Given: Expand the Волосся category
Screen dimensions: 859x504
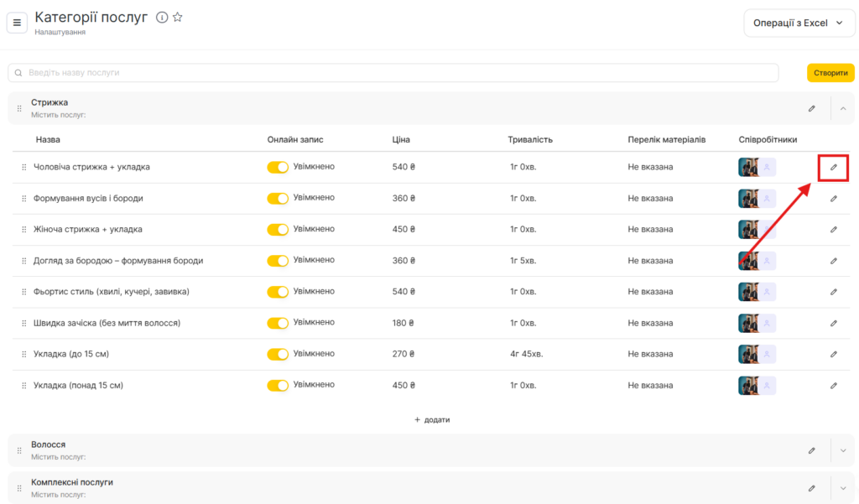Looking at the screenshot, I should coord(843,450).
